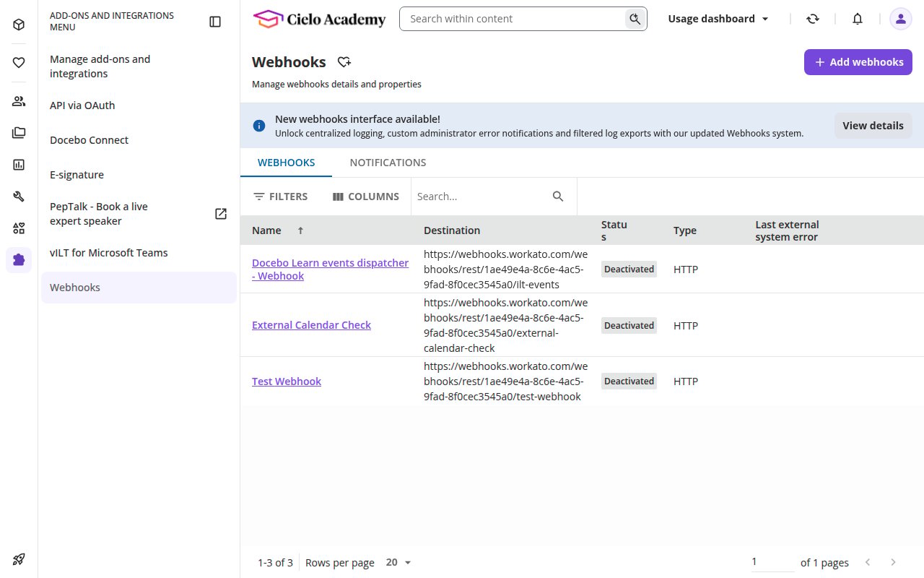The width and height of the screenshot is (924, 578).
Task: Click View details in the banner
Action: [873, 126]
